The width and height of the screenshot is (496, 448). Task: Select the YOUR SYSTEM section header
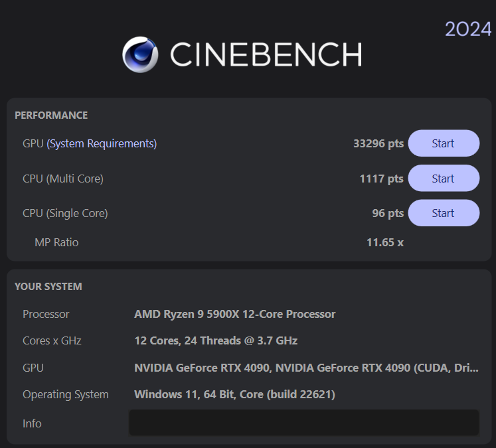pos(48,287)
